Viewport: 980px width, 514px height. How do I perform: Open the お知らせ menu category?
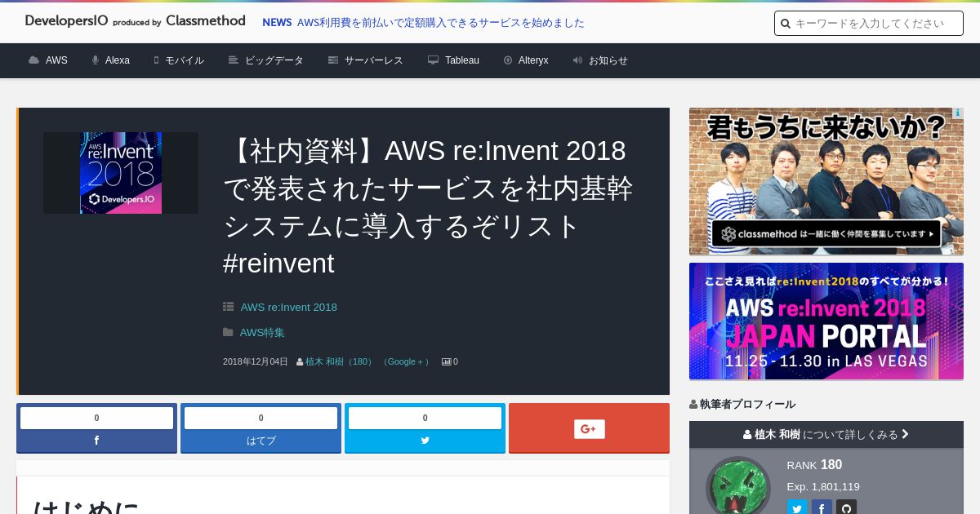600,60
